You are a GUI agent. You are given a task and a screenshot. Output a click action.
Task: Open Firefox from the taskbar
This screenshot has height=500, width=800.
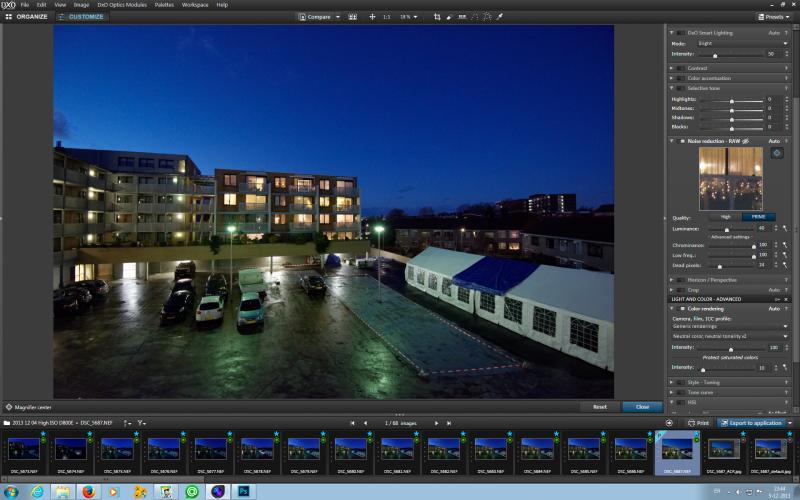click(88, 492)
